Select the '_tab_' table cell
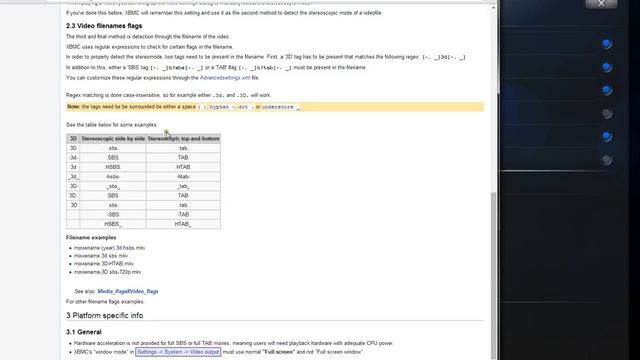 183,186
